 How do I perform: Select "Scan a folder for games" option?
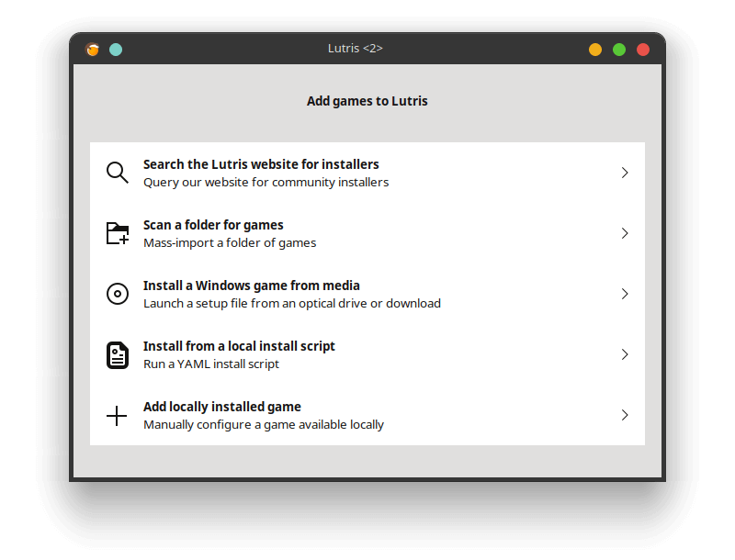click(x=367, y=233)
